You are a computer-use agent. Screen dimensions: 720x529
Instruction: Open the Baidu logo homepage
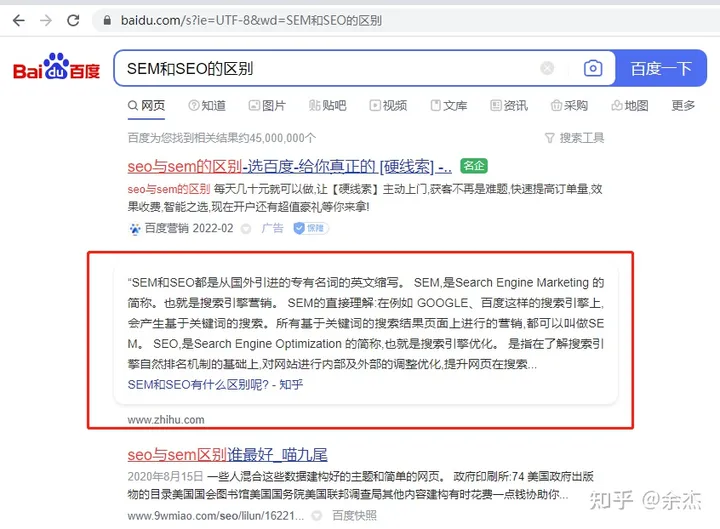click(x=56, y=67)
